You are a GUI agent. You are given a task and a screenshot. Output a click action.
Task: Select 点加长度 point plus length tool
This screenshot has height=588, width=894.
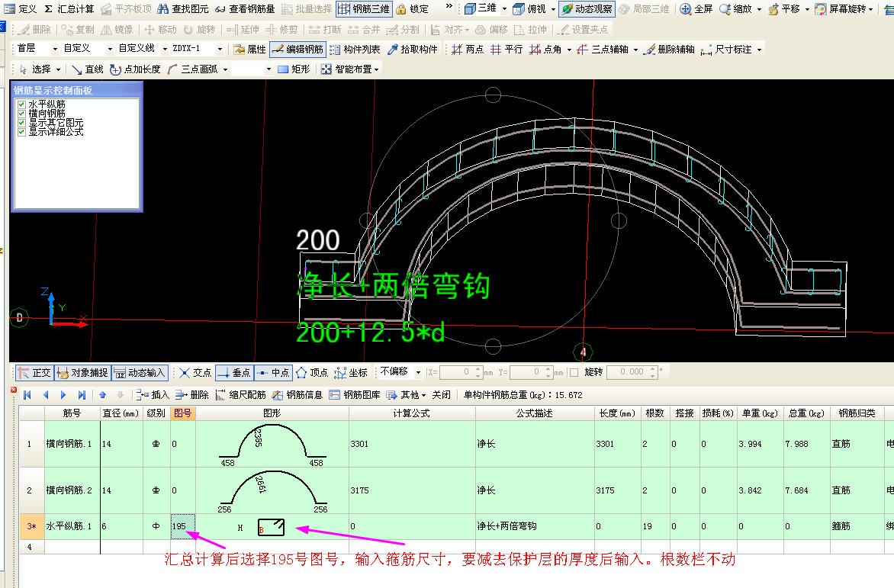tap(135, 69)
